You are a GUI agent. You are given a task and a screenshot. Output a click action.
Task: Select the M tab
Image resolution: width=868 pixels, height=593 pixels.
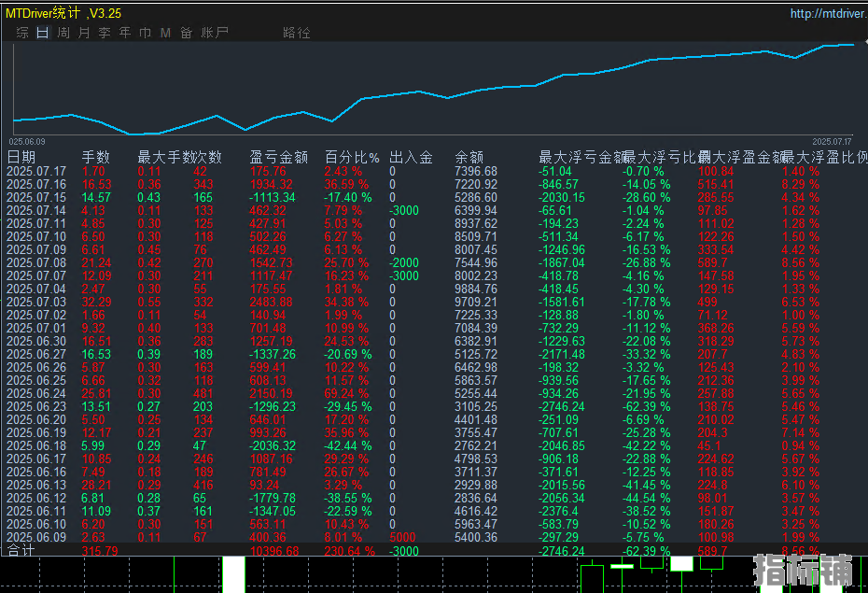[165, 33]
